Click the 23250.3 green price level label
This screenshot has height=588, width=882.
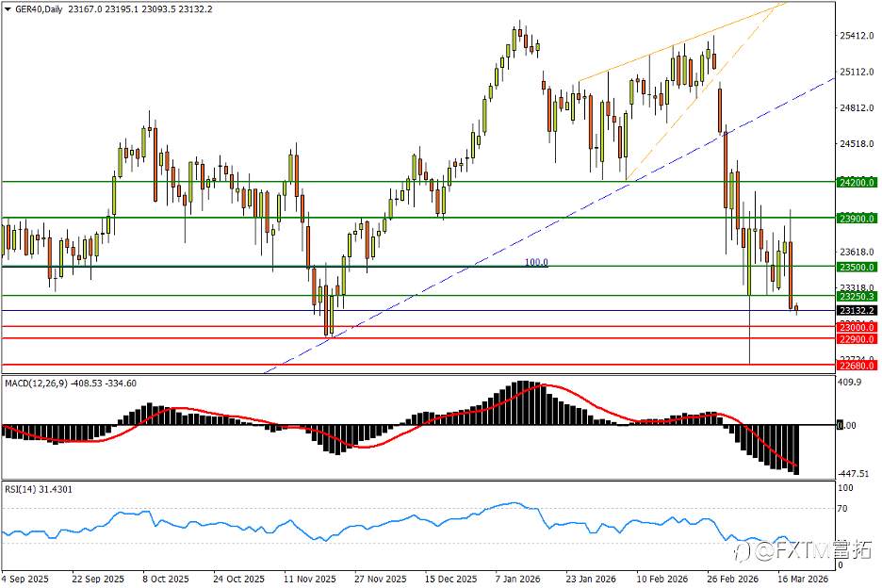click(x=857, y=297)
